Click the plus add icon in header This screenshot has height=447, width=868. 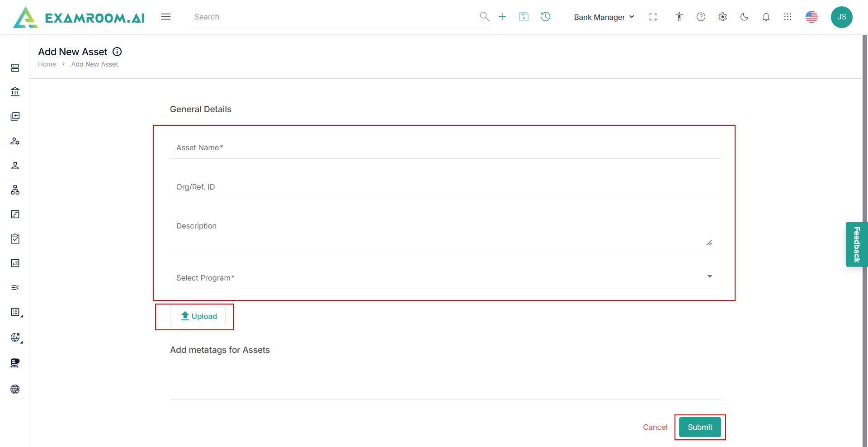[502, 17]
